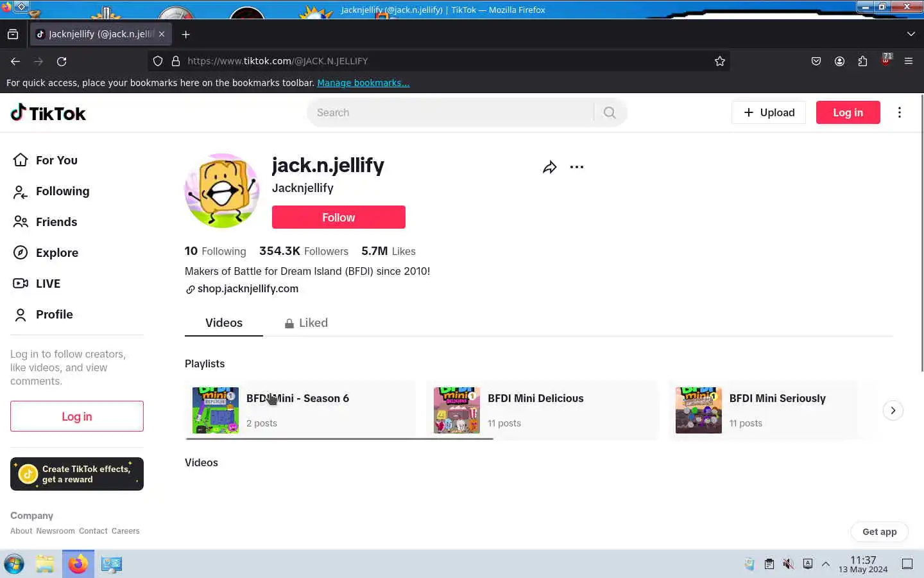Click Get app button
Image resolution: width=924 pixels, height=578 pixels.
coord(879,531)
